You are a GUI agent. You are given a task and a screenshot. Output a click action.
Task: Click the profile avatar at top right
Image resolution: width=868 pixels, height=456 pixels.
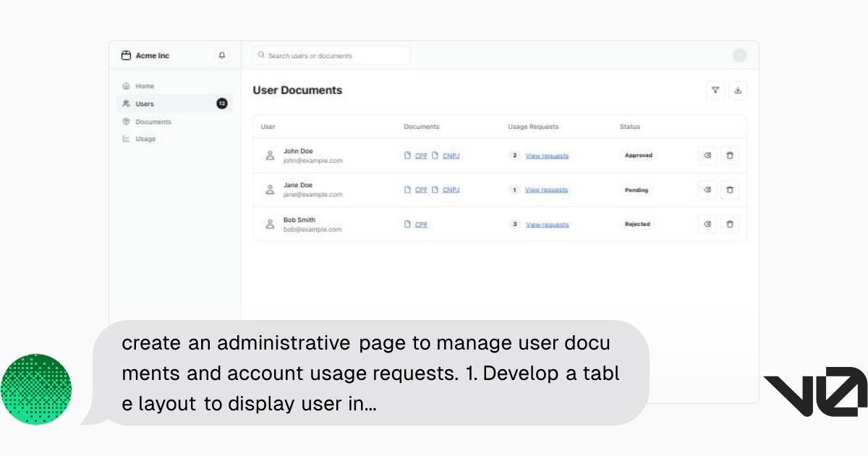740,55
